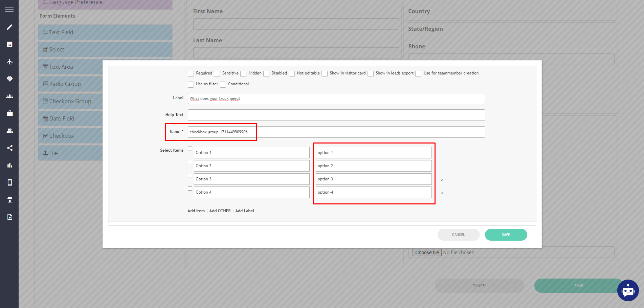
Task: Save the checkbox group settings
Action: point(506,235)
